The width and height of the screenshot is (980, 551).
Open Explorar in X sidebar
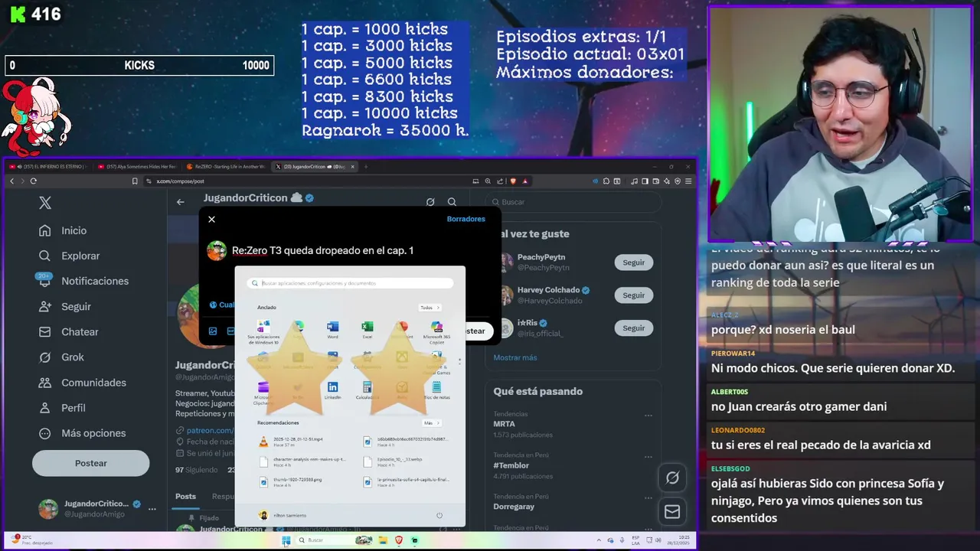coord(70,256)
